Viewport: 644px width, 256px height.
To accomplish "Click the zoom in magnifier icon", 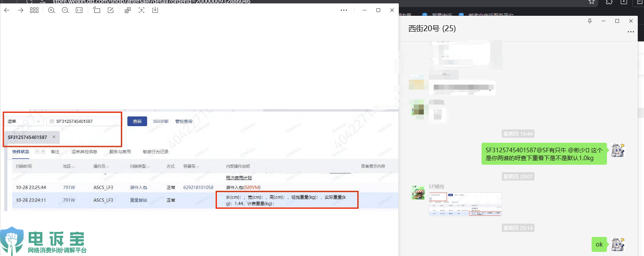I will coord(52,10).
